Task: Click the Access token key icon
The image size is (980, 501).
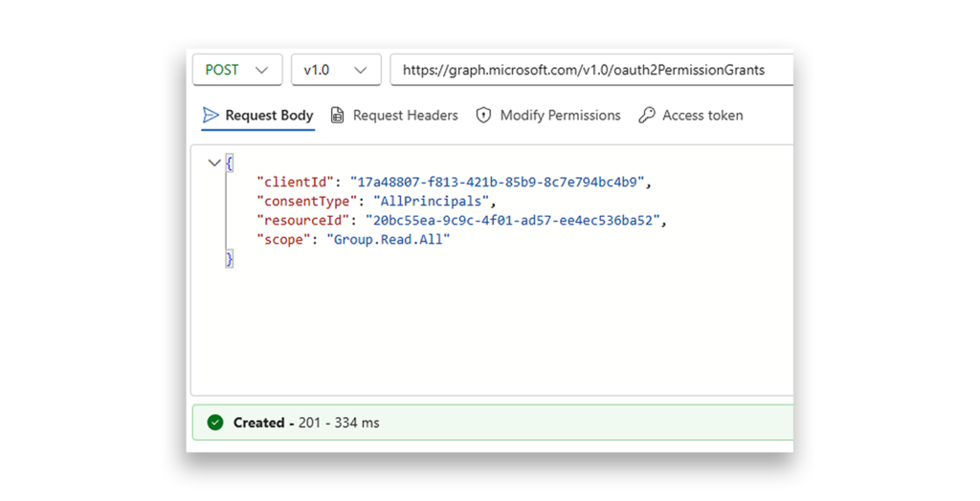Action: pyautogui.click(x=647, y=115)
